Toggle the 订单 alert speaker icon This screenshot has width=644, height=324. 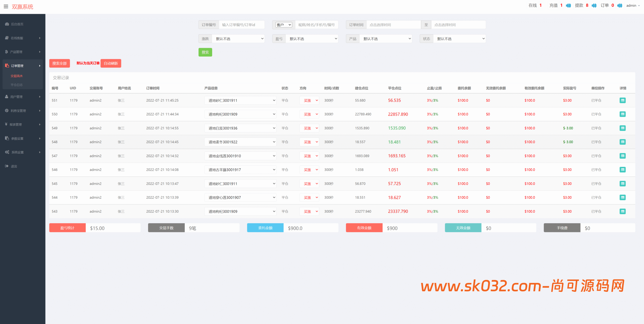620,6
